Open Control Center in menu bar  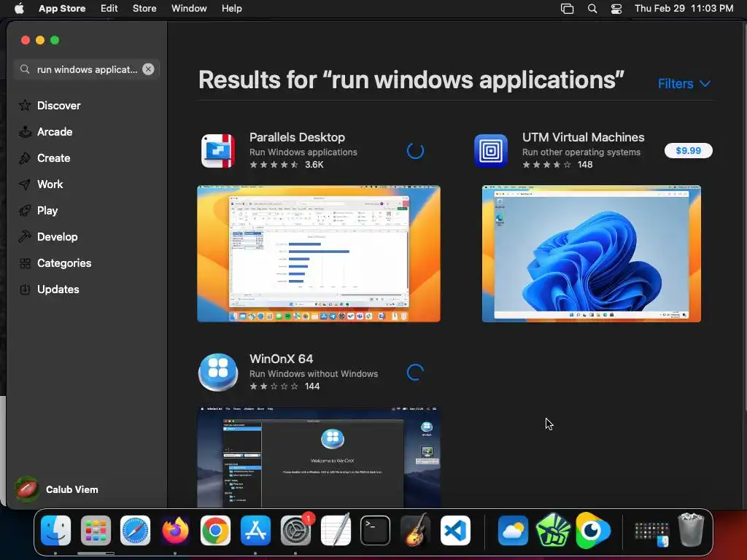point(616,9)
